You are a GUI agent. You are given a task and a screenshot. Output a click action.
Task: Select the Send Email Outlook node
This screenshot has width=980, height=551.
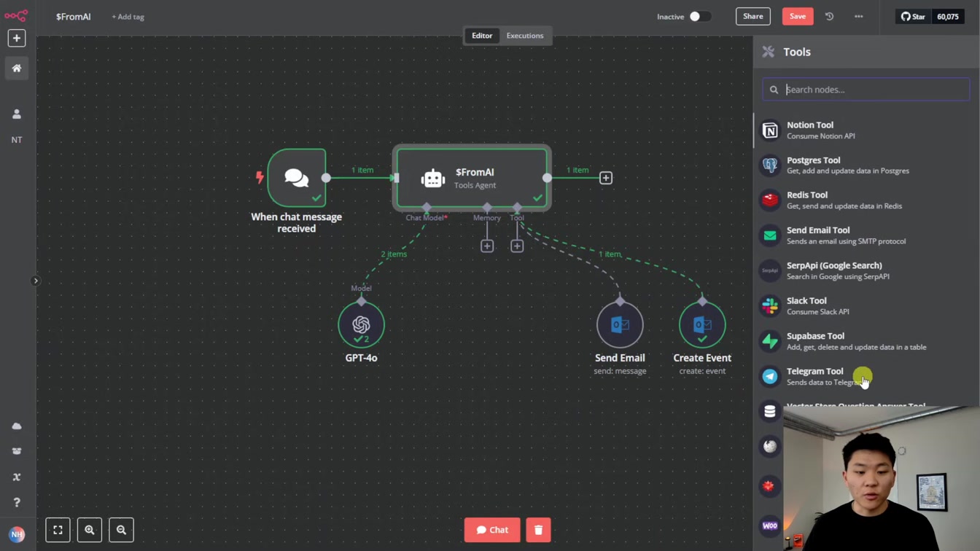(x=620, y=325)
